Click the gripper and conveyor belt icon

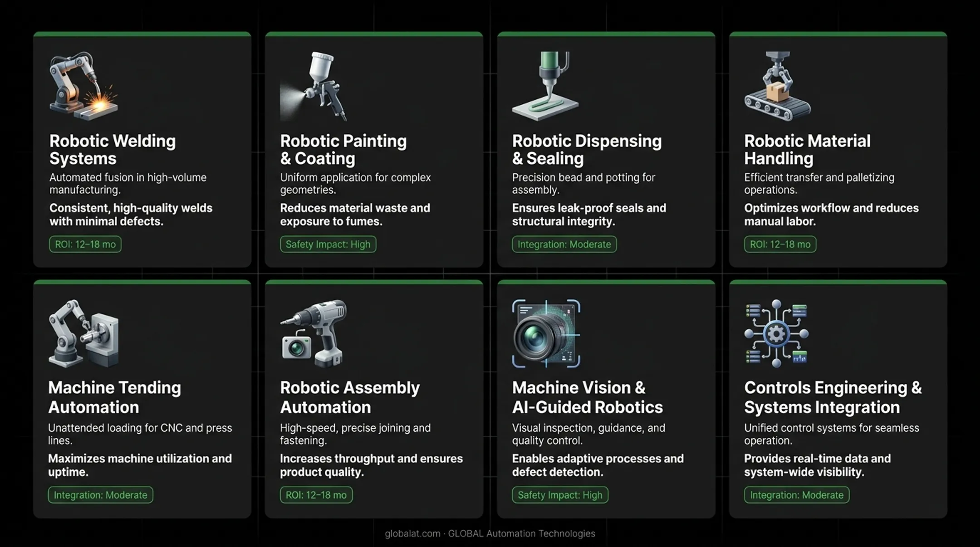[x=778, y=86]
